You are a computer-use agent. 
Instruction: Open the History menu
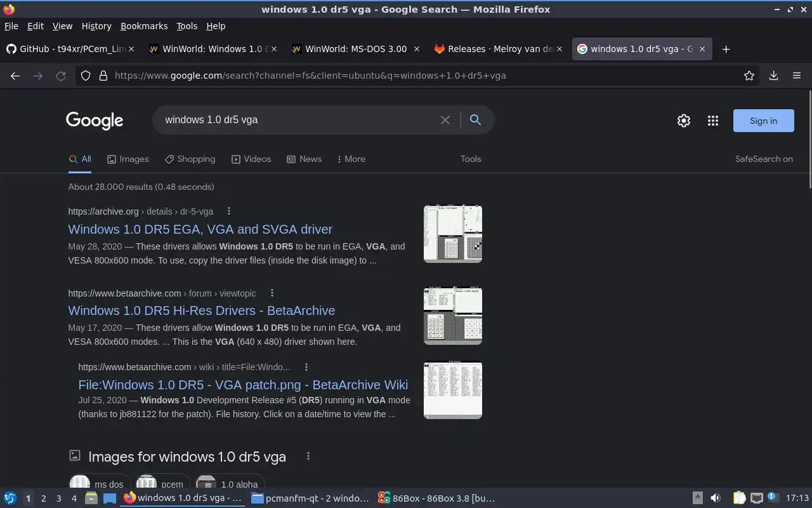96,26
